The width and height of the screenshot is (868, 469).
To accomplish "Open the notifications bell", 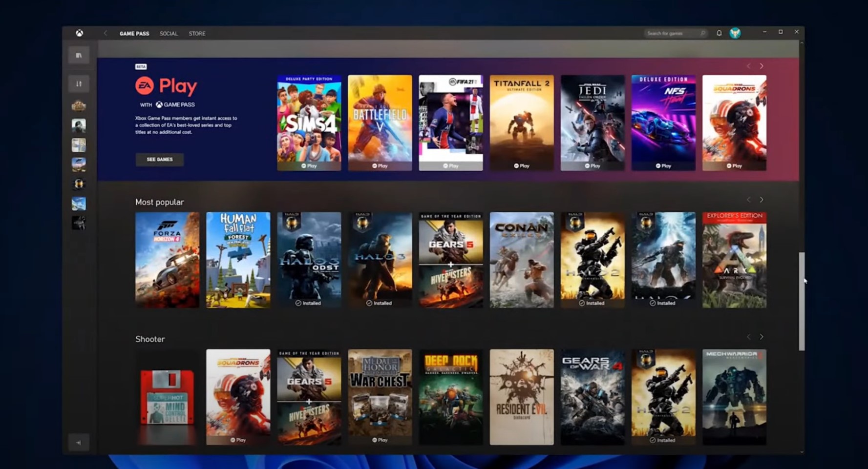I will 719,33.
